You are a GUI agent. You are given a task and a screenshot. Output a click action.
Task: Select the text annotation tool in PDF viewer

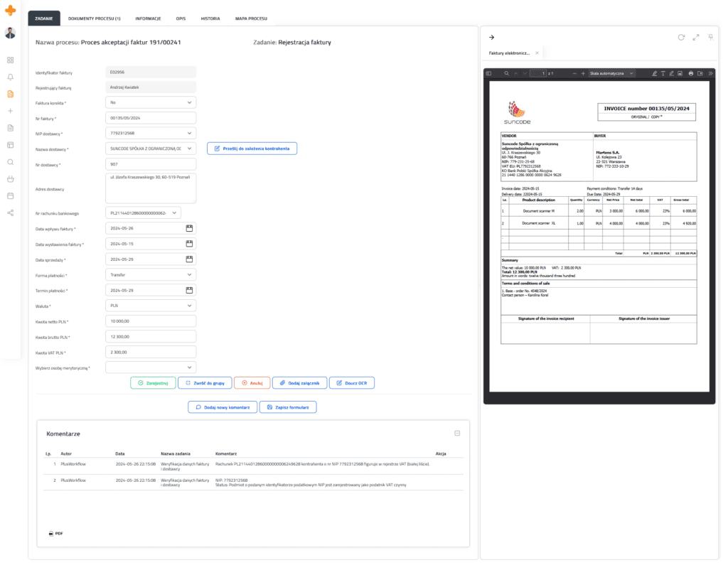(x=663, y=72)
